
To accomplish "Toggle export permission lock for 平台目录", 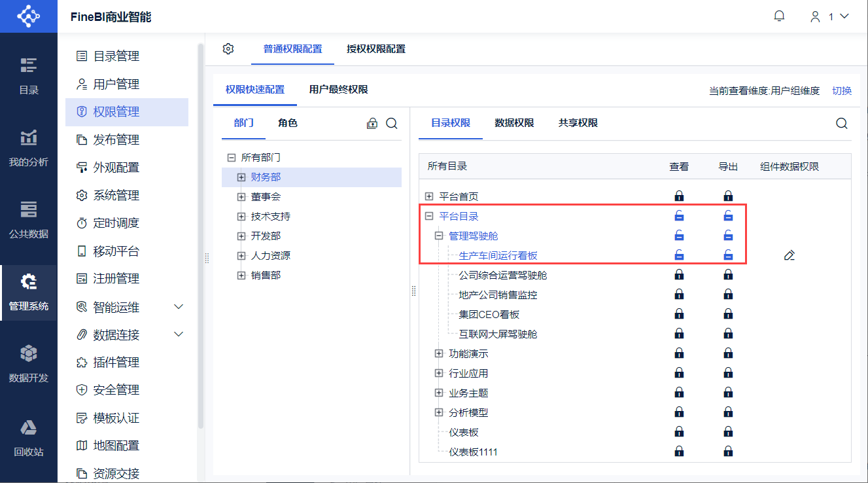I will tap(728, 216).
